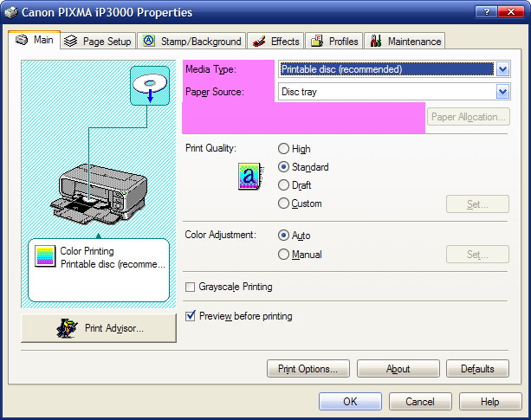Viewport: 531px width, 420px height.
Task: Click the Paper Allocation button
Action: point(469,117)
